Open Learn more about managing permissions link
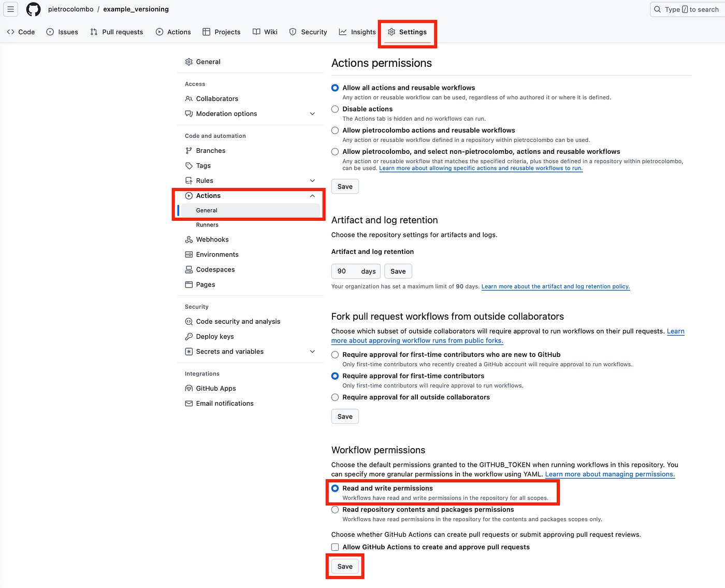 coord(610,475)
